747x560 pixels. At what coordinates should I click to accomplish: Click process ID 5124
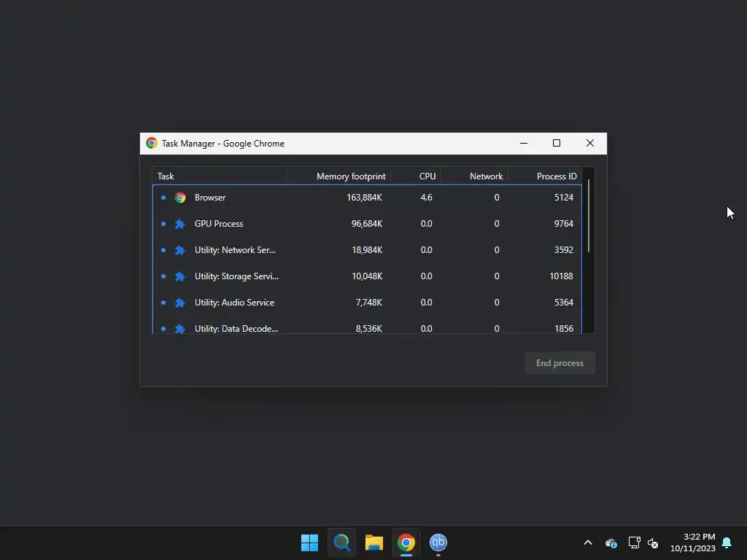point(564,198)
